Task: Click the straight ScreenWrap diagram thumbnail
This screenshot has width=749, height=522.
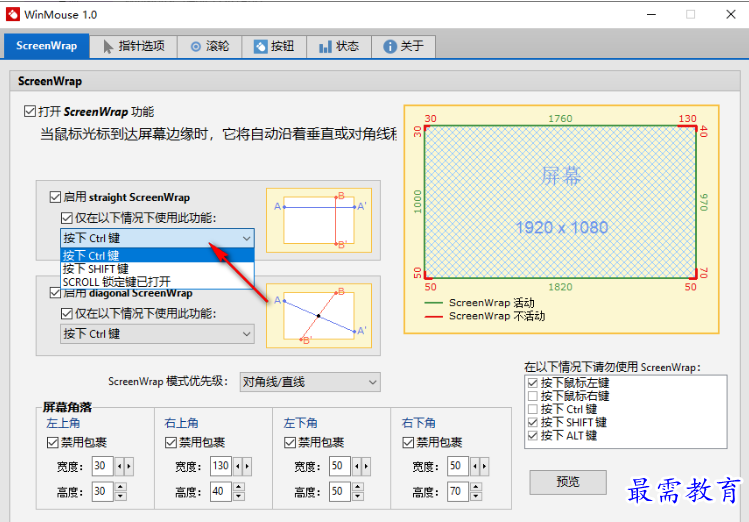Action: tap(319, 220)
